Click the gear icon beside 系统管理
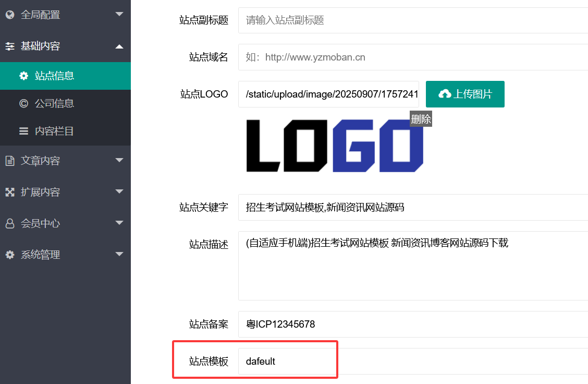Screen dimensions: 588x384 [x=10, y=255]
